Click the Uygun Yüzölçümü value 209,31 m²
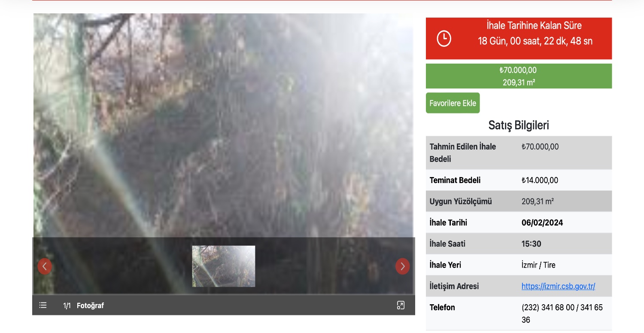The height and width of the screenshot is (333, 644). [x=538, y=202]
